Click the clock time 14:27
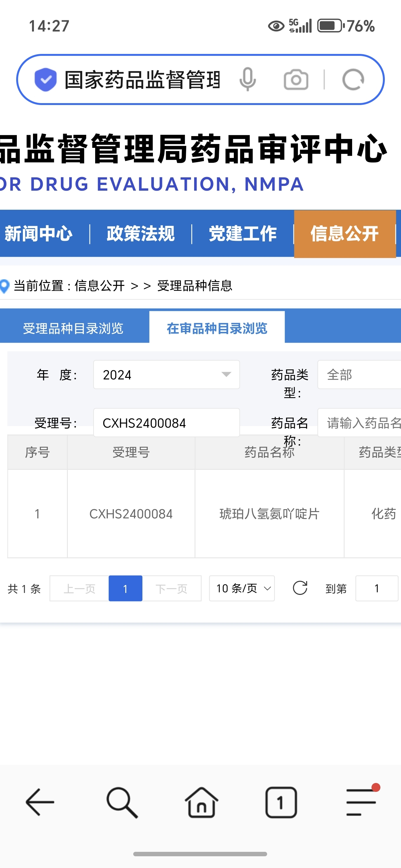The width and height of the screenshot is (401, 868). coord(49,26)
